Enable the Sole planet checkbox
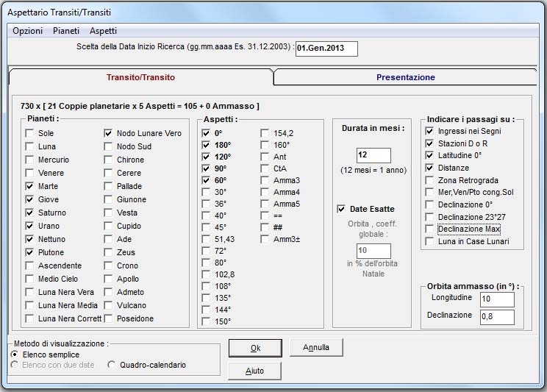This screenshot has height=392, width=547. click(29, 133)
